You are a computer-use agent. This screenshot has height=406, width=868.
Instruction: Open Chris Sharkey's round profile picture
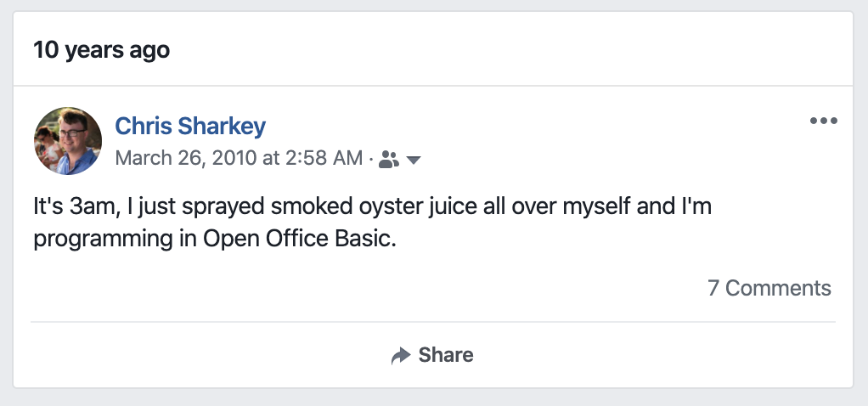68,141
